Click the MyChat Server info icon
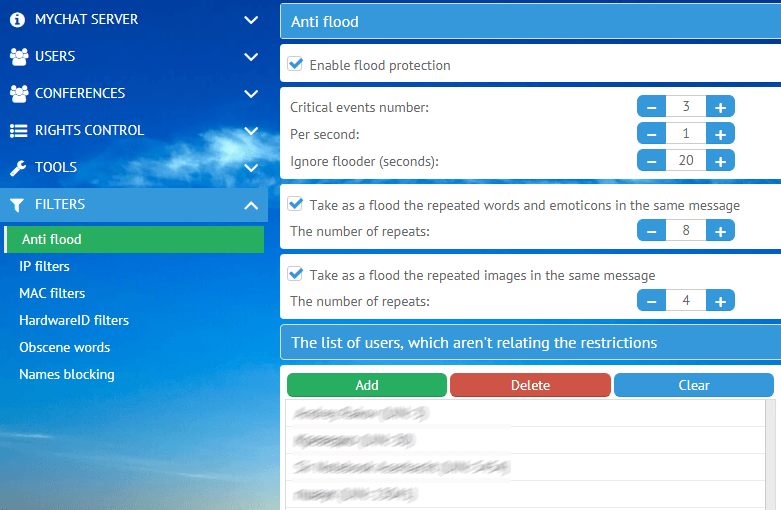Viewport: 781px width, 510px height. tap(17, 19)
